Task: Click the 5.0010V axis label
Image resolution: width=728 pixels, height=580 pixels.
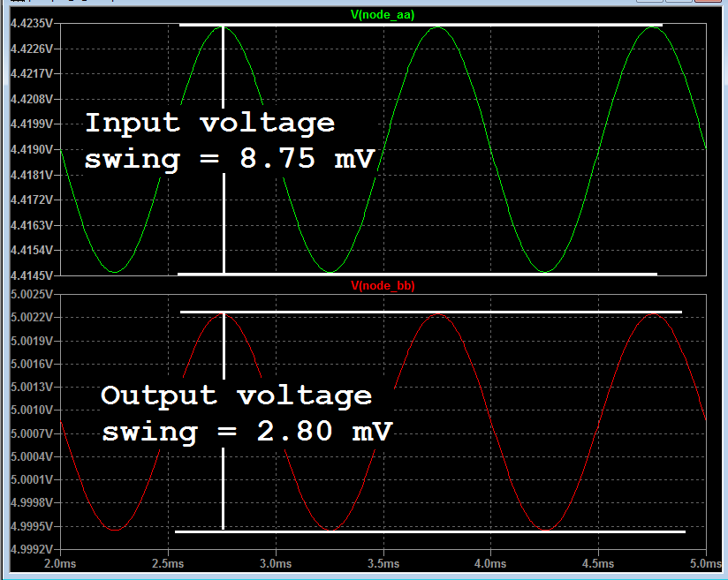Action: point(32,410)
